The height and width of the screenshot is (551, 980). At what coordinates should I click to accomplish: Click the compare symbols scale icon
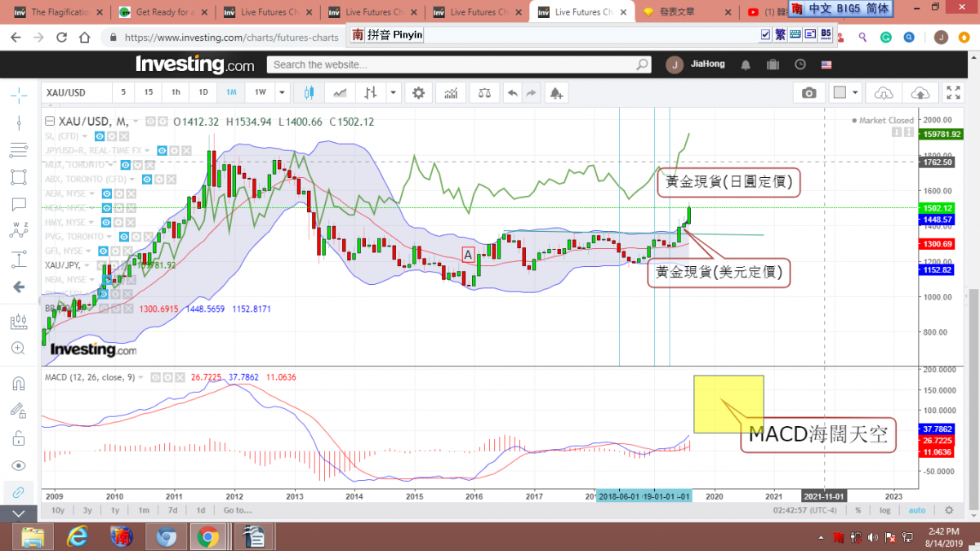pos(485,93)
